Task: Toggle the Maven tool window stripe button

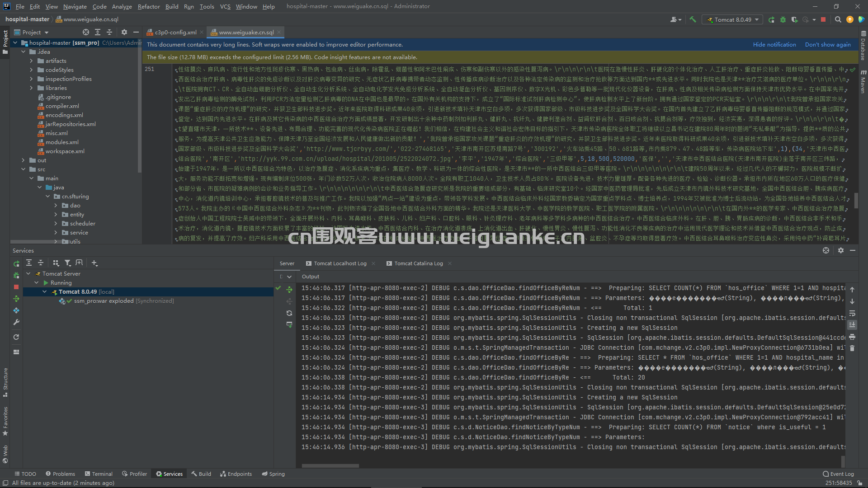Action: click(x=863, y=82)
